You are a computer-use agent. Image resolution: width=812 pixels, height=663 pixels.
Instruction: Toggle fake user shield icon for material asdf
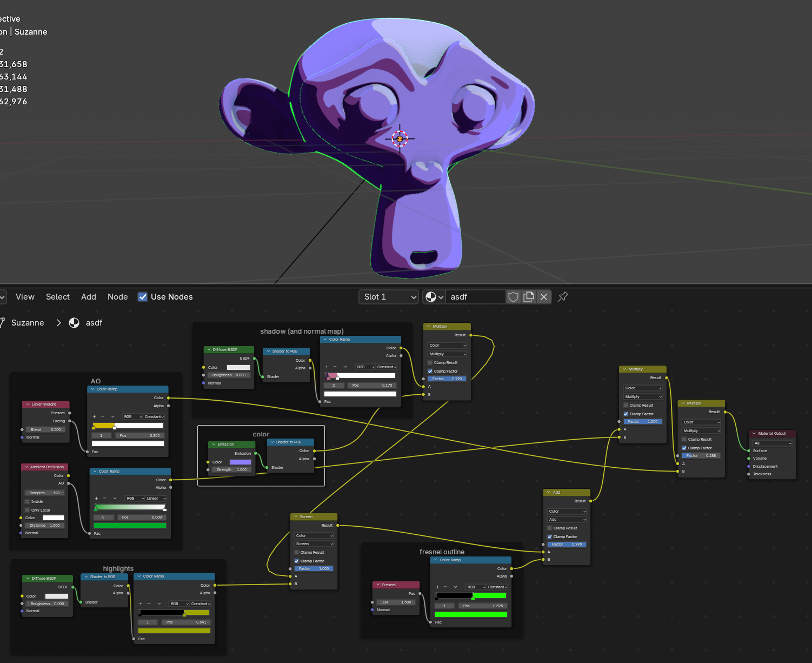tap(514, 297)
